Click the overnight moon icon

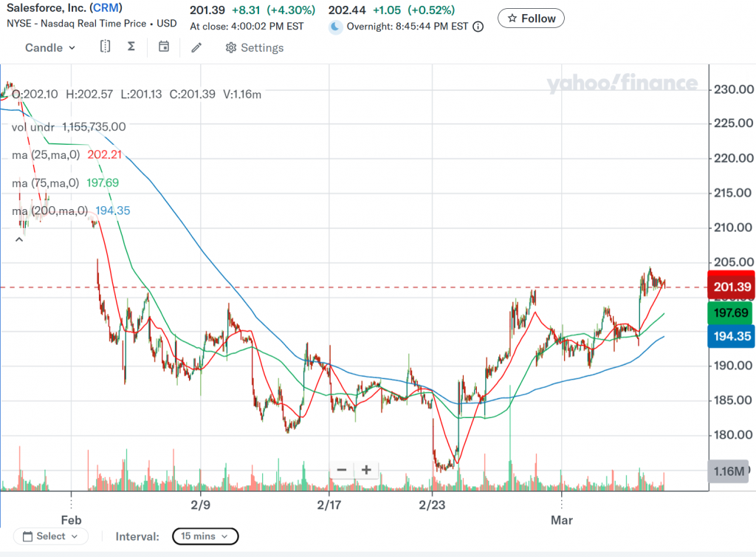click(x=336, y=27)
